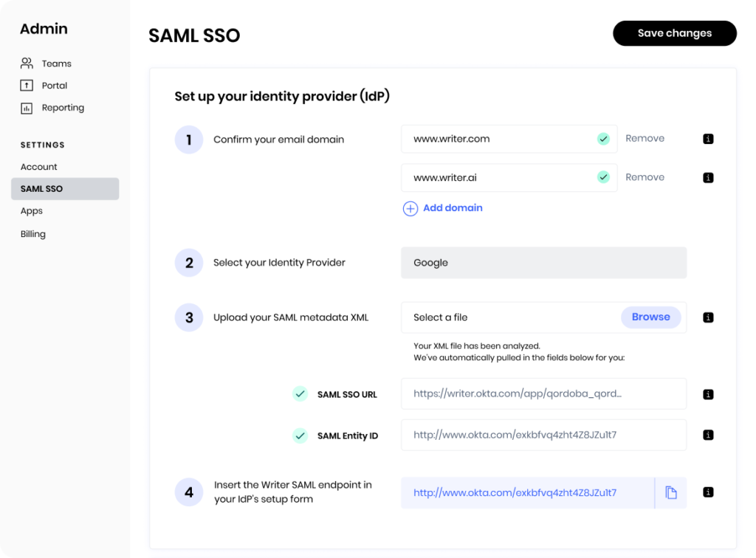Click into the SAML SSO URL field
The width and height of the screenshot is (756, 558).
coord(543,393)
